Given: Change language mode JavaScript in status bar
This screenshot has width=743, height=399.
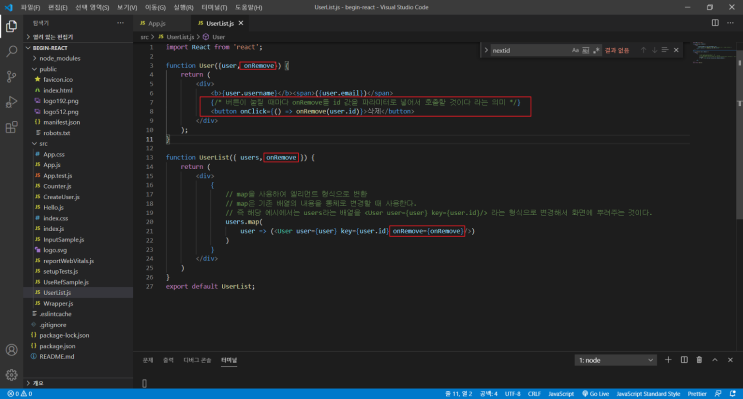Looking at the screenshot, I should click(x=561, y=394).
